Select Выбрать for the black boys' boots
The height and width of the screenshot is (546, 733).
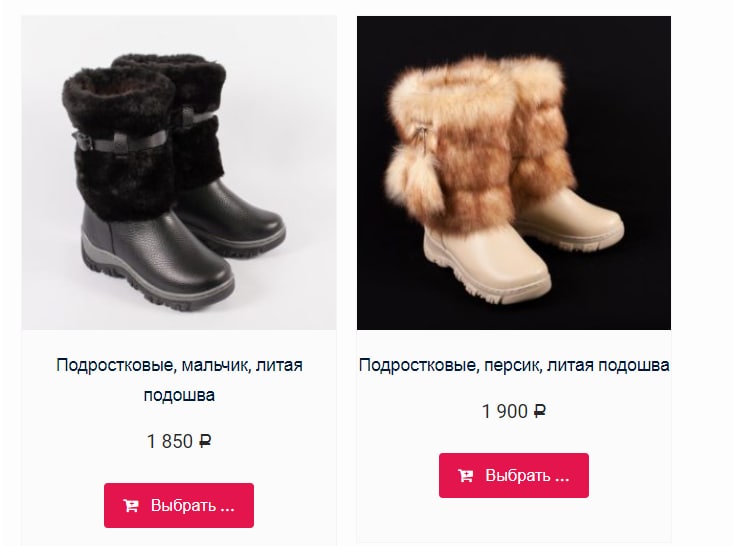point(179,505)
